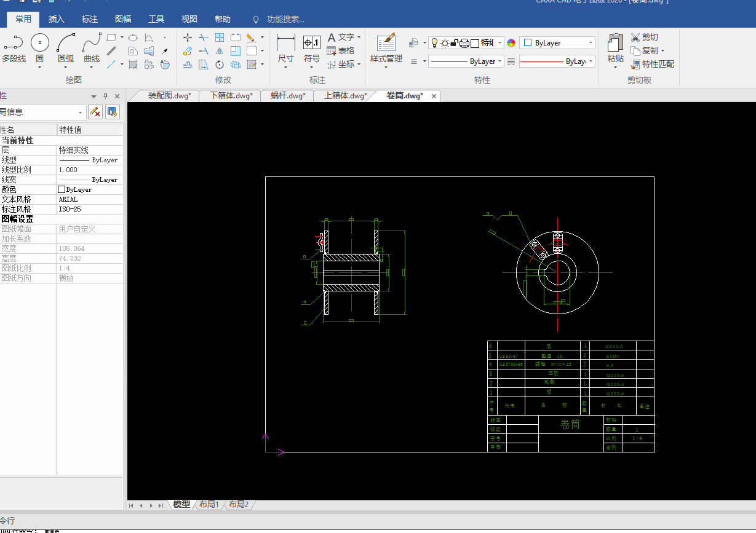Expand the 圆 circle options arrow
The height and width of the screenshot is (533, 756).
coord(40,67)
